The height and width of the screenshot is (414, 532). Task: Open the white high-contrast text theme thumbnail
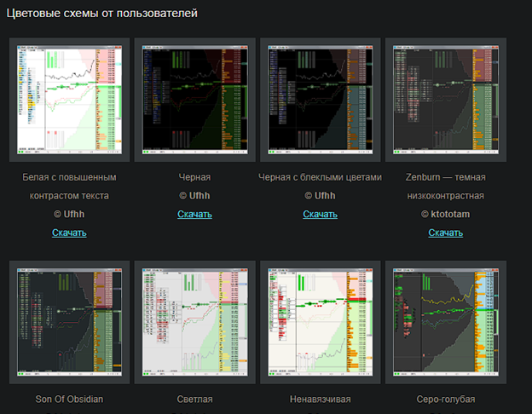69,100
